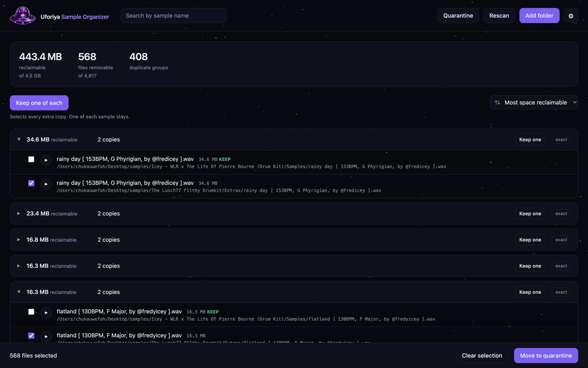This screenshot has height=368, width=588.
Task: Click the 408 duplicate groups stat
Action: point(149,61)
